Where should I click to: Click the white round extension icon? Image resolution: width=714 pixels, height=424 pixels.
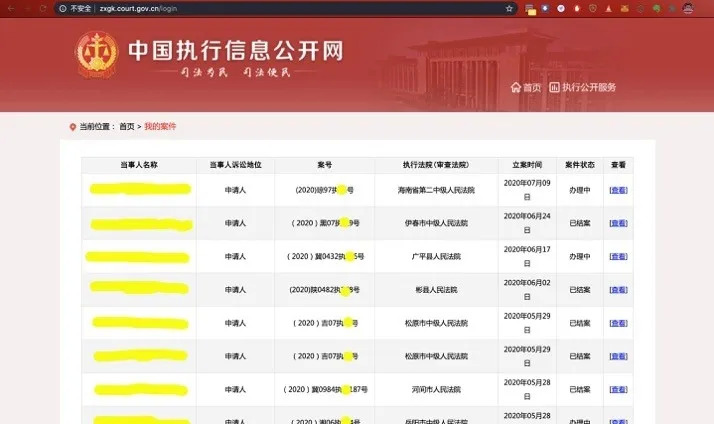point(561,8)
